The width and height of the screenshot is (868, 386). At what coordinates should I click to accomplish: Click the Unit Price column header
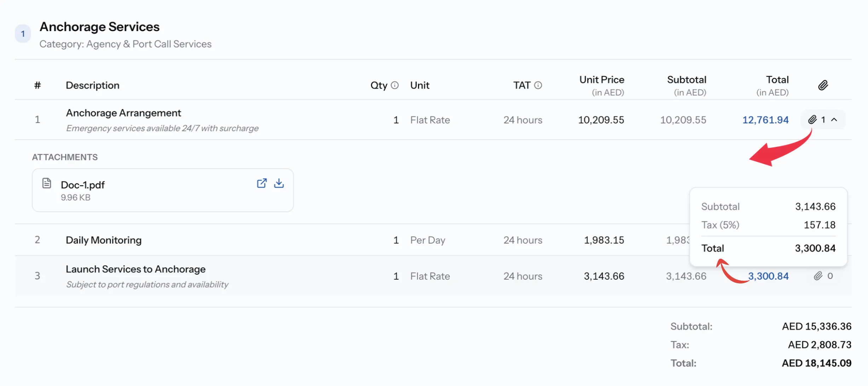[602, 86]
